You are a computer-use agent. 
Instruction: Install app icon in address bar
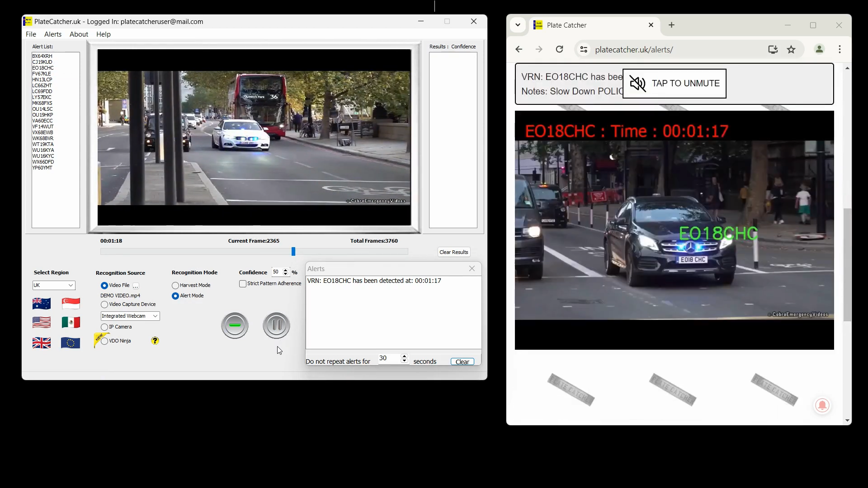[773, 50]
